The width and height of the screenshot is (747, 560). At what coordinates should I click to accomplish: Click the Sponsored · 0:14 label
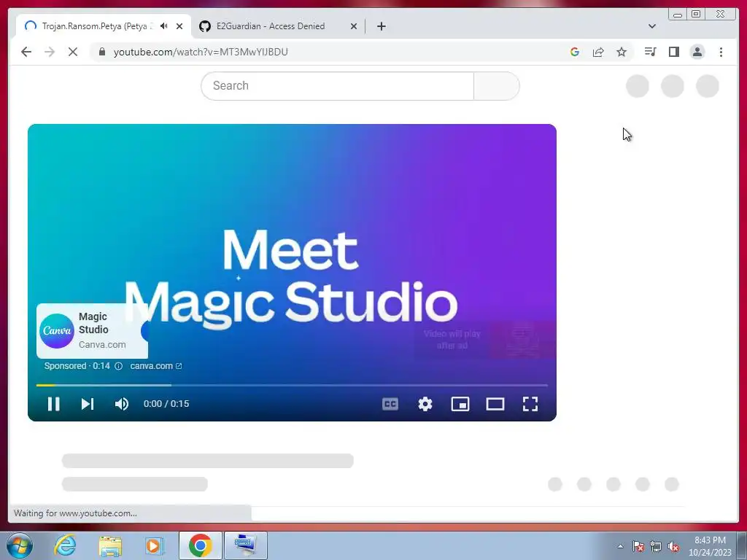(x=77, y=366)
